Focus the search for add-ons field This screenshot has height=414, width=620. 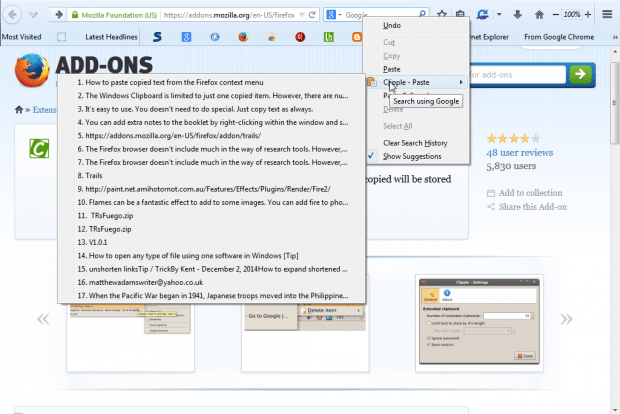click(518, 75)
